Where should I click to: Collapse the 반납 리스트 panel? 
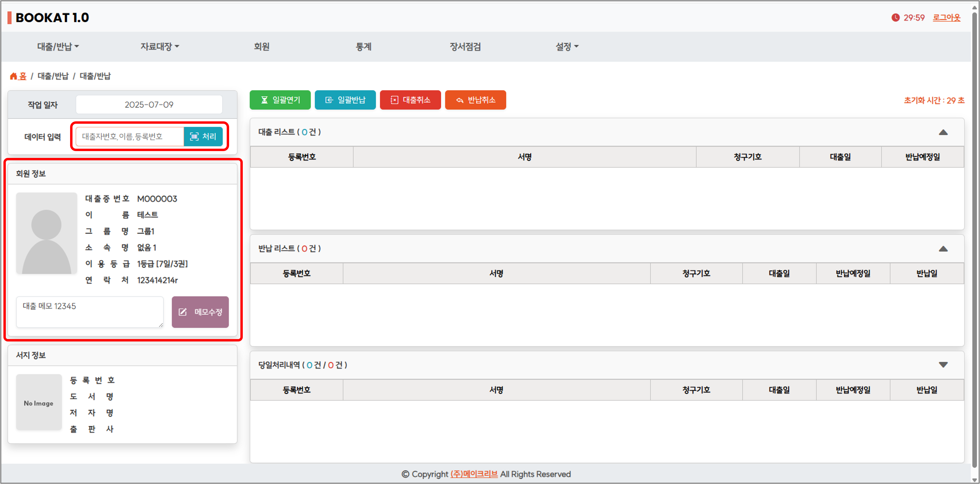click(943, 249)
